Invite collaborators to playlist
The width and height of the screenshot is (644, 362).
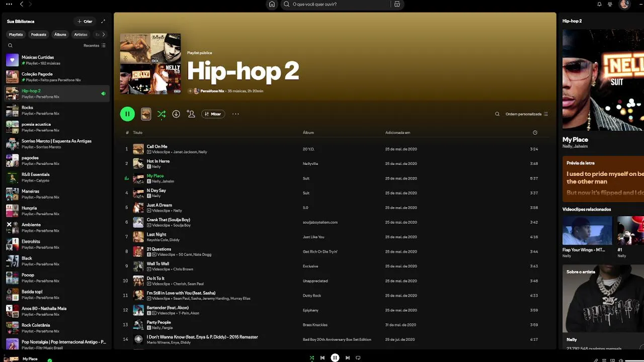[x=191, y=114]
